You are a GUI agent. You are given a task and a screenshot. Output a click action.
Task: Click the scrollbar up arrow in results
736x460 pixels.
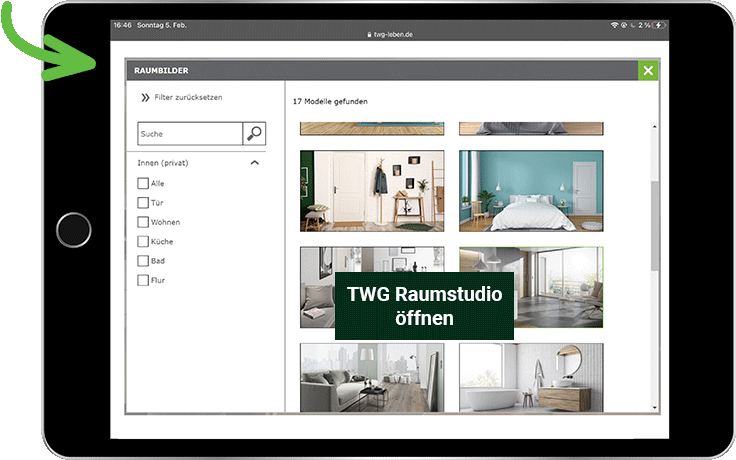654,127
